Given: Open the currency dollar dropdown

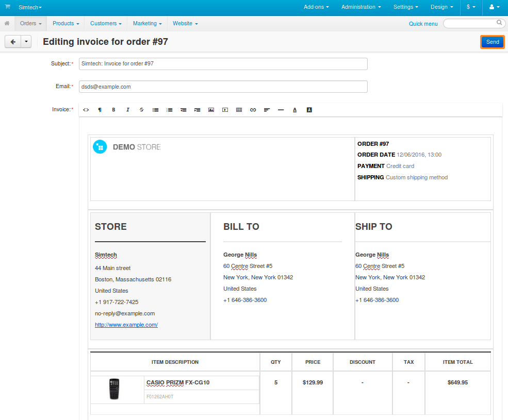Looking at the screenshot, I should pyautogui.click(x=471, y=7).
